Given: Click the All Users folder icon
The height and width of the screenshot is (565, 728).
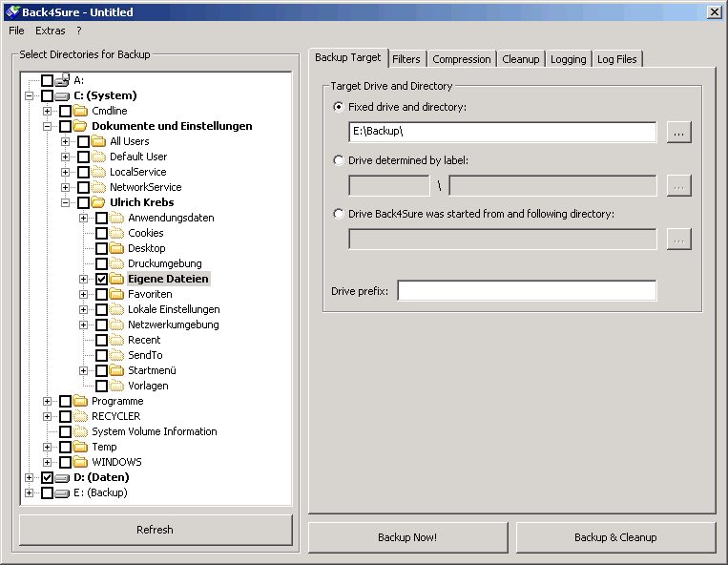Looking at the screenshot, I should tap(98, 141).
